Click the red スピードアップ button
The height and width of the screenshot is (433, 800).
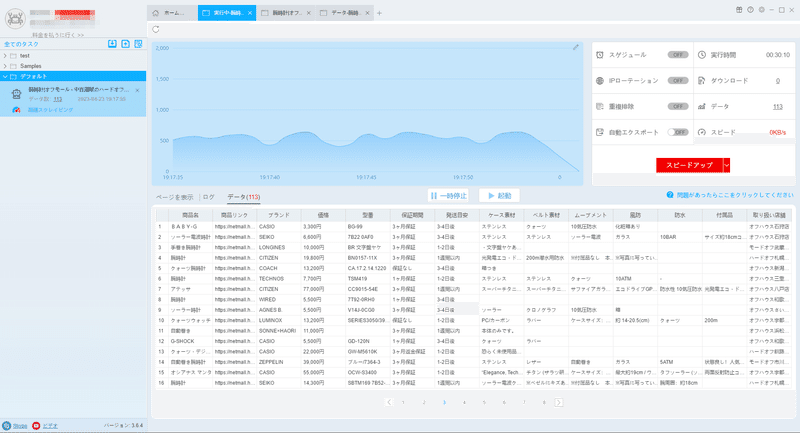pos(689,165)
